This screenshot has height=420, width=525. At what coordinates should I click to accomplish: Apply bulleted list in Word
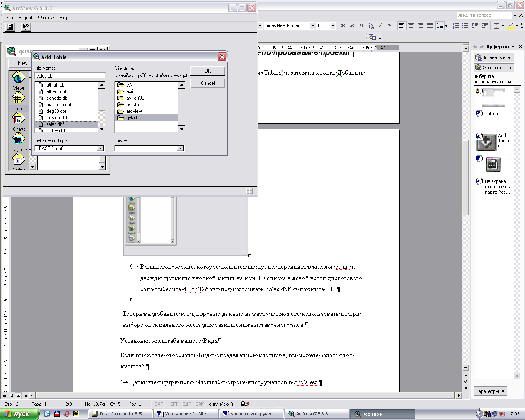tap(465, 25)
